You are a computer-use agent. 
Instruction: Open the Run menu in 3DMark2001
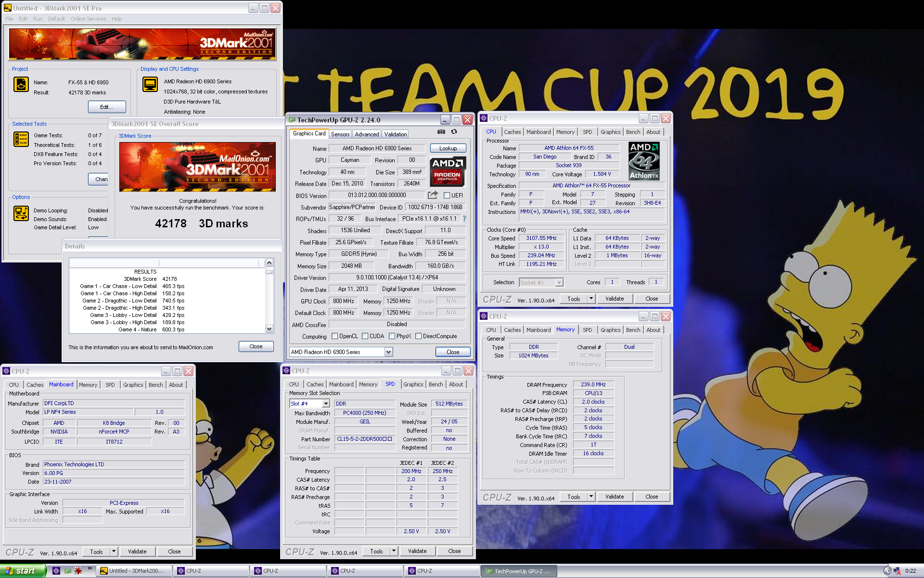38,19
